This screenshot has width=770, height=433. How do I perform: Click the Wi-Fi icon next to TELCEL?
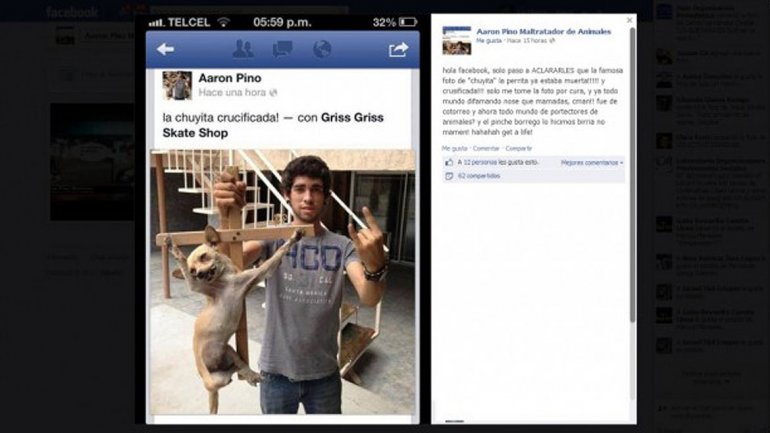(x=223, y=22)
